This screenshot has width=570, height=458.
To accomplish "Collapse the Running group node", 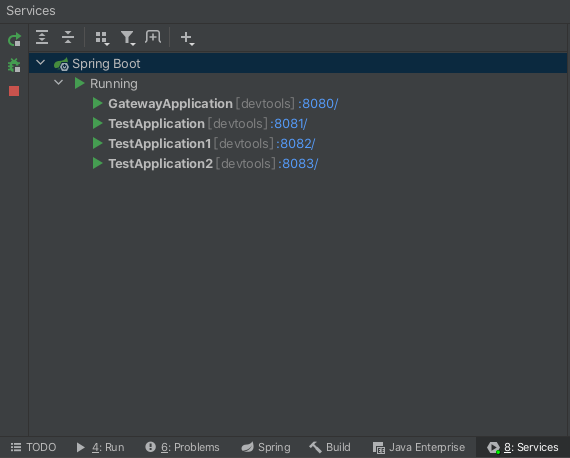I will point(59,83).
